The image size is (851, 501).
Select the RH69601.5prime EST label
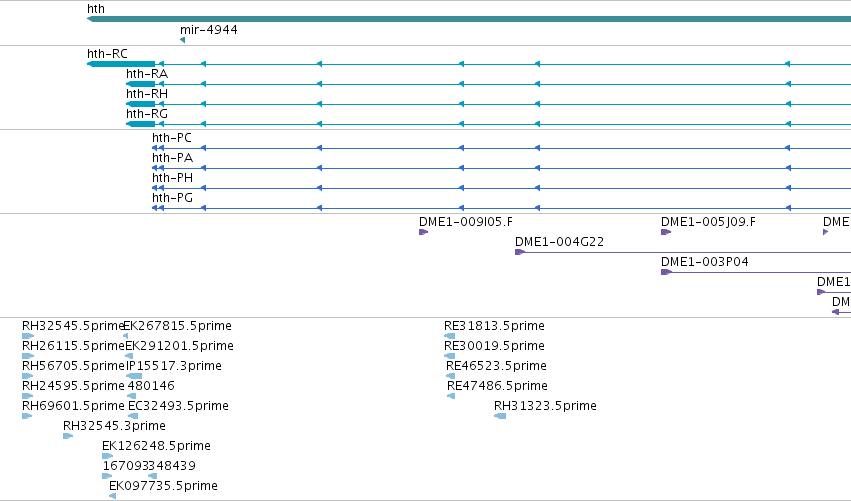point(73,406)
